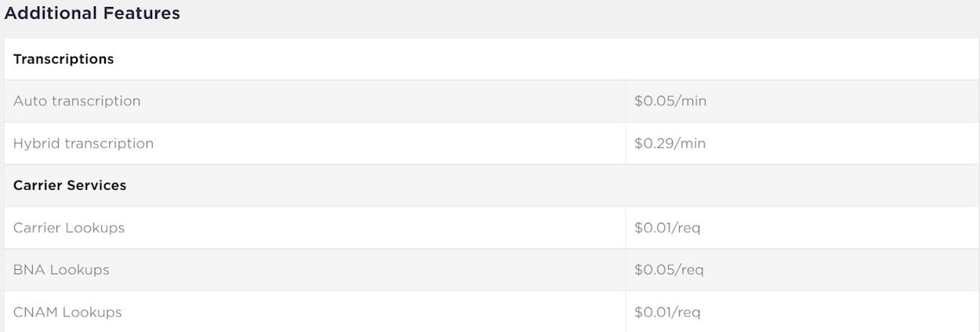
Task: Click the Carrier Lookups $0.01/req price
Action: coord(667,228)
